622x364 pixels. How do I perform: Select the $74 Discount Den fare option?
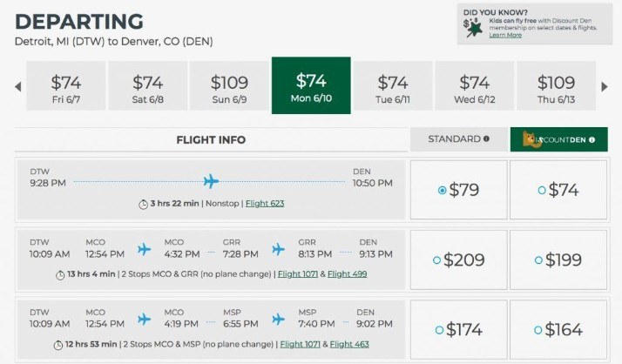(x=542, y=189)
